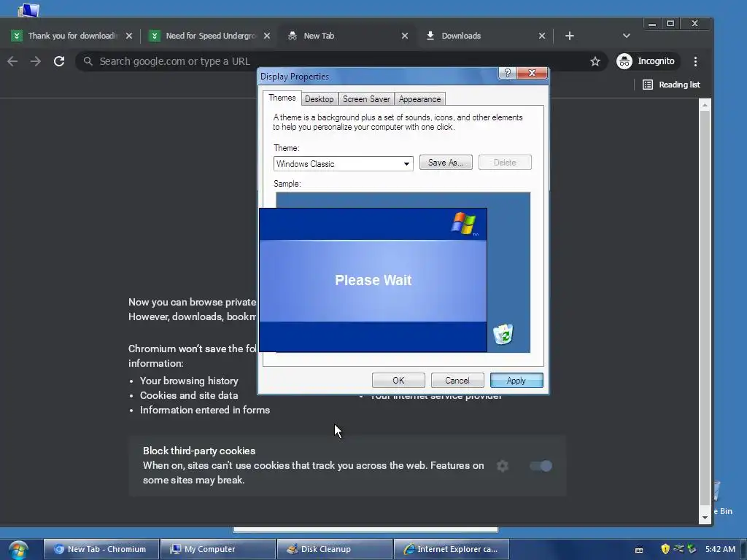Open Chromium's three-dot menu
This screenshot has height=560, width=747.
click(695, 61)
